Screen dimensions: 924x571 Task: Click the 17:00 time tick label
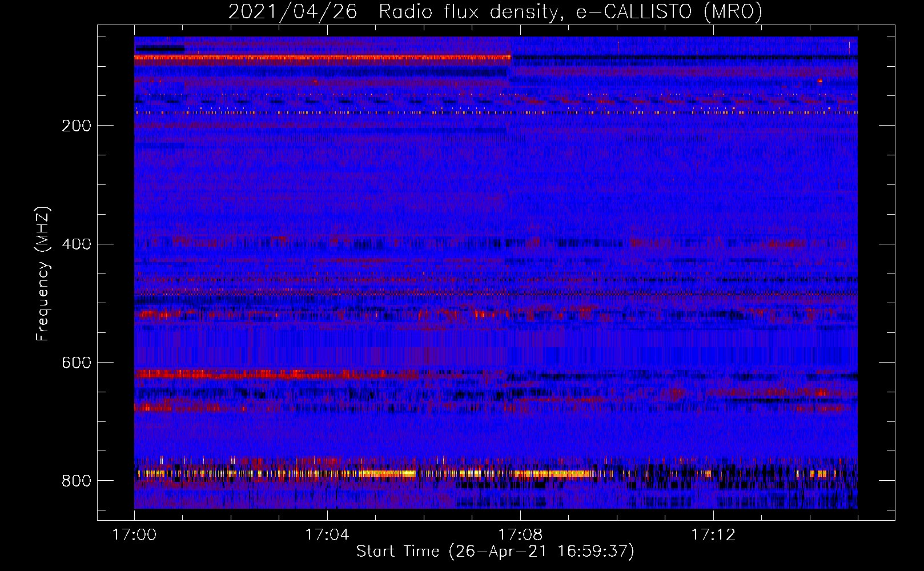[x=134, y=535]
